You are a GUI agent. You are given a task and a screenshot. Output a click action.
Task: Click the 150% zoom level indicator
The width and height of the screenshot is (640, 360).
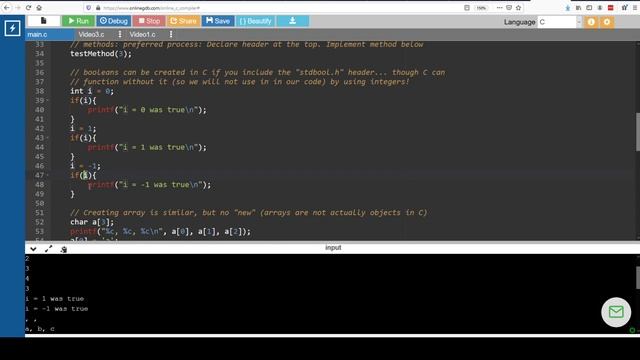(x=482, y=8)
